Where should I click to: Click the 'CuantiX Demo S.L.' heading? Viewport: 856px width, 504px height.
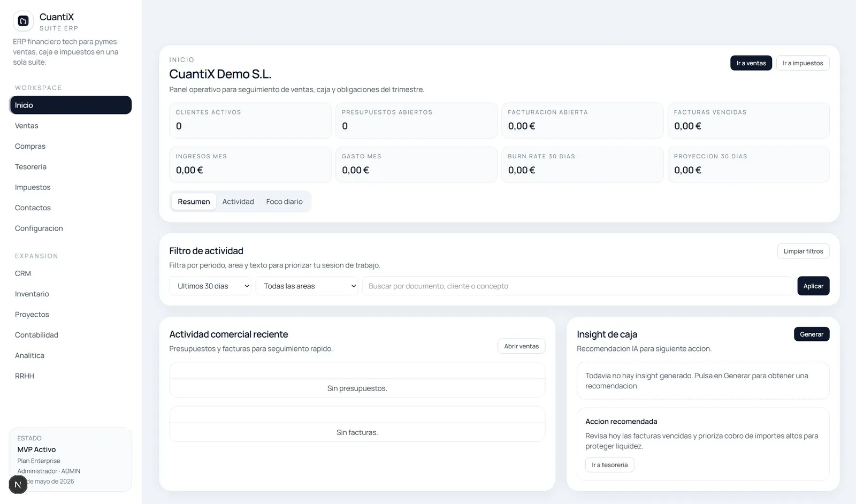(x=220, y=74)
